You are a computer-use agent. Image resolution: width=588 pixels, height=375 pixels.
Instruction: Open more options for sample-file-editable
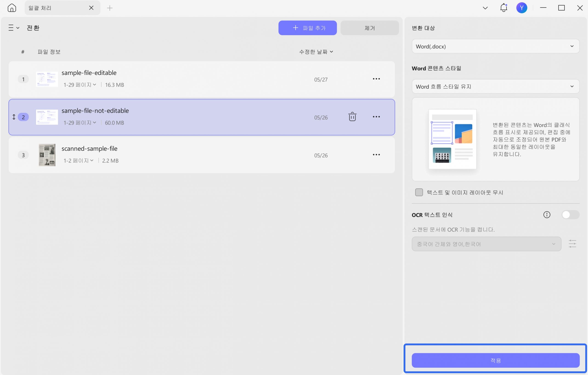[x=376, y=79]
